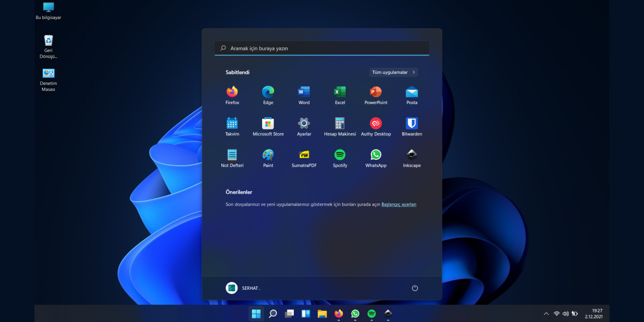Open File Explorer from taskbar

coord(322,313)
